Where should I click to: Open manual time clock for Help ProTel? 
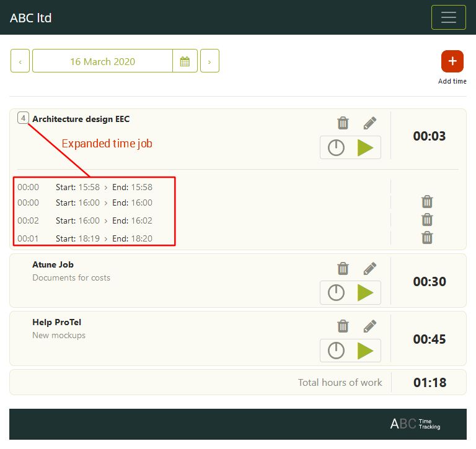coord(336,351)
